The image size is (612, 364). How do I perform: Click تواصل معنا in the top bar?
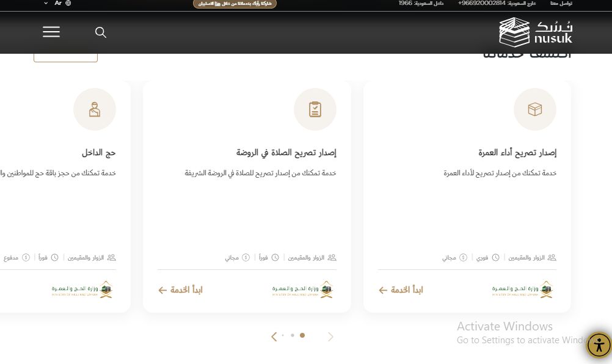point(561,3)
